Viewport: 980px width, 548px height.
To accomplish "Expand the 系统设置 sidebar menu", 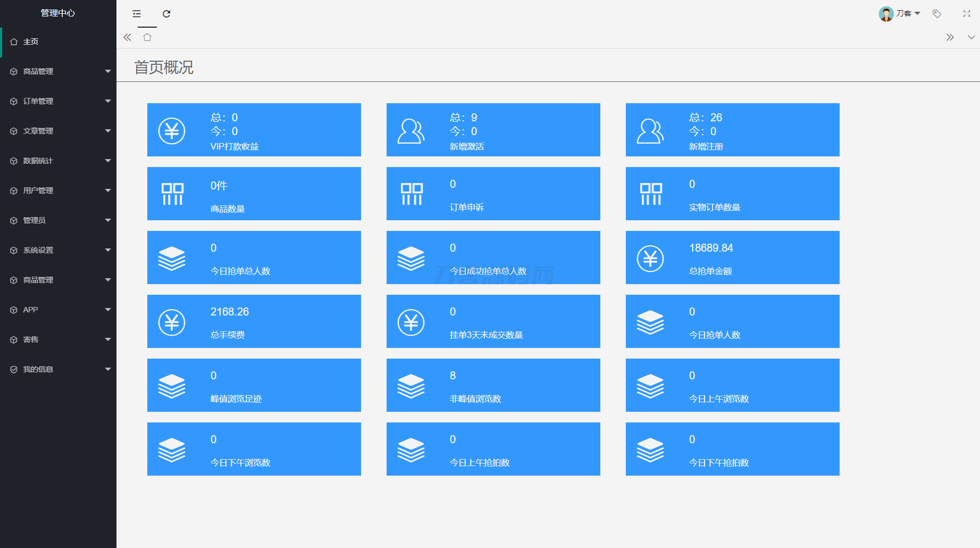I will click(58, 250).
